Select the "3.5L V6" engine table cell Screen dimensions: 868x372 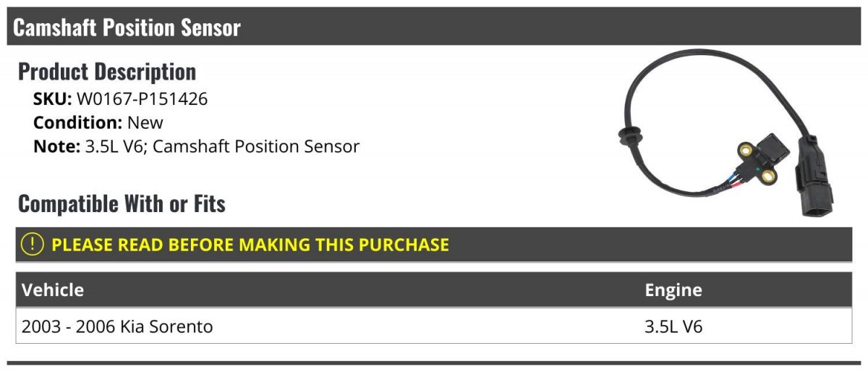click(673, 326)
